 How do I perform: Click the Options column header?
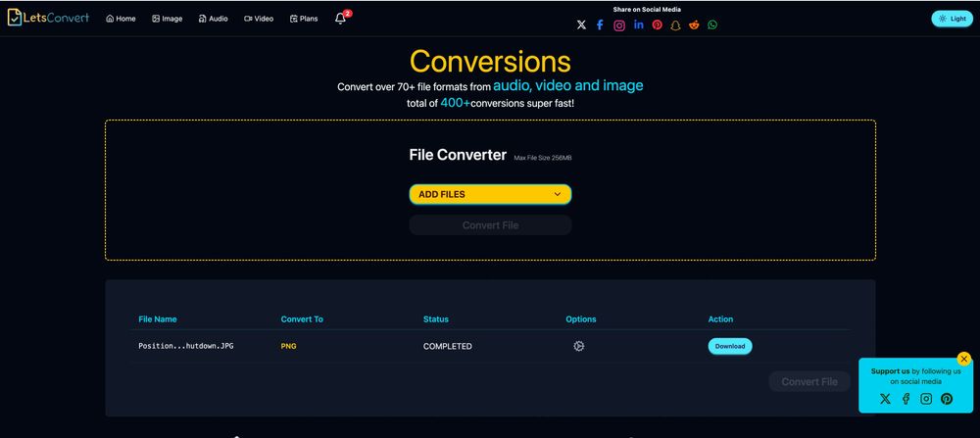pos(581,319)
